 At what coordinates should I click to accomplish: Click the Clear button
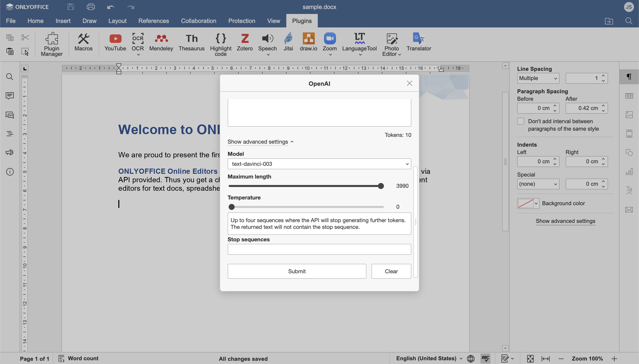[x=391, y=271]
